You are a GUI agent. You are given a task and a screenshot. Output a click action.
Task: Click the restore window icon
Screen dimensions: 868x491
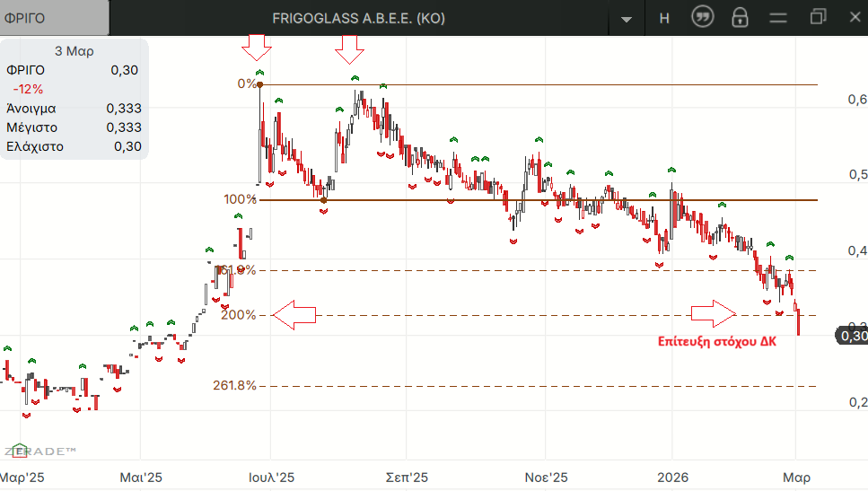(x=817, y=17)
